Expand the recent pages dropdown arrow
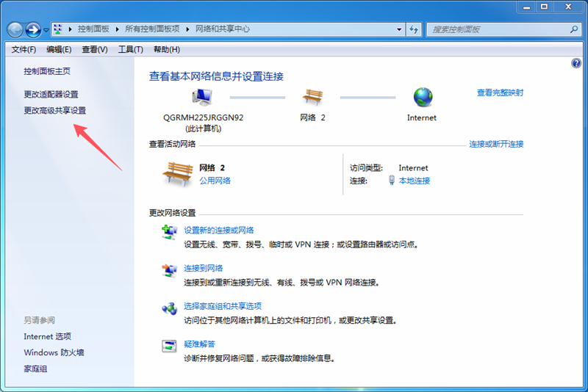The width and height of the screenshot is (588, 392). (46, 30)
